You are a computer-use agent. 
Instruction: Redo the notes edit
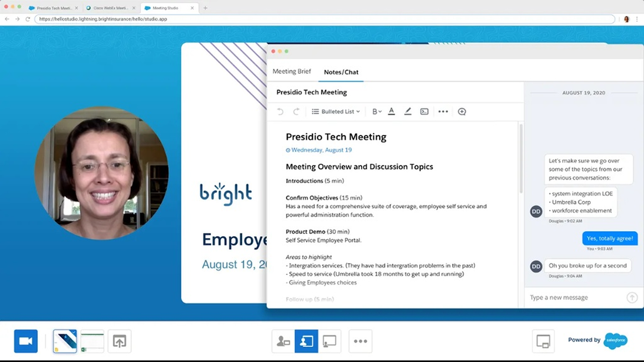point(296,112)
